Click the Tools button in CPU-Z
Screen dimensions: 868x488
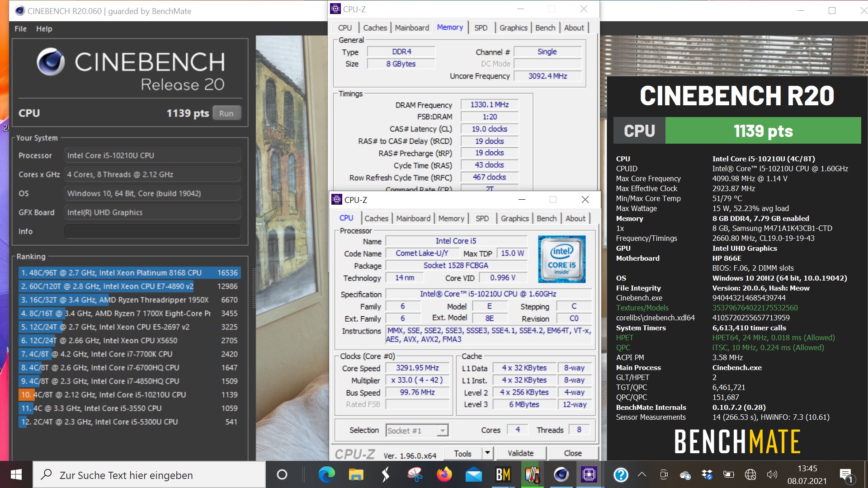462,453
